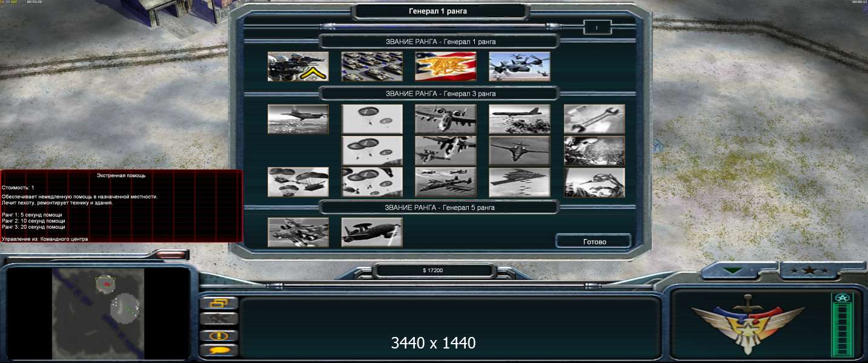Click the Управление из: Командного центра line
Viewport: 868px width, 363px height.
coord(45,239)
